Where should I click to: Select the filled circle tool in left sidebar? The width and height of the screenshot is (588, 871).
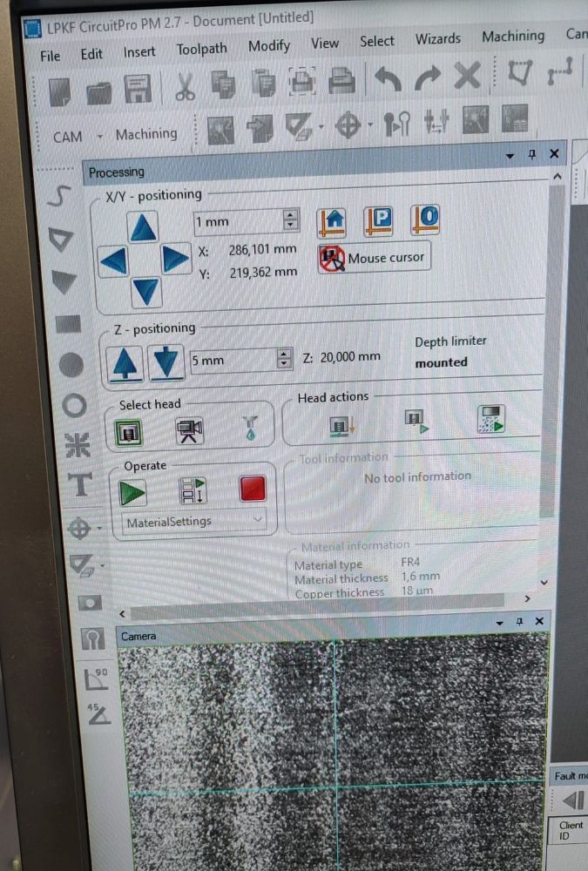(71, 365)
